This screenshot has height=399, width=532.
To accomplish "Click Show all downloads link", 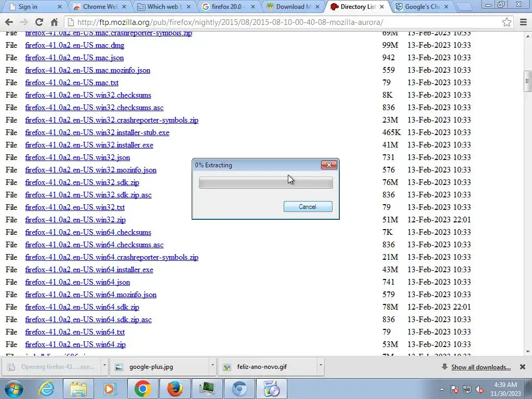I will 481,367.
